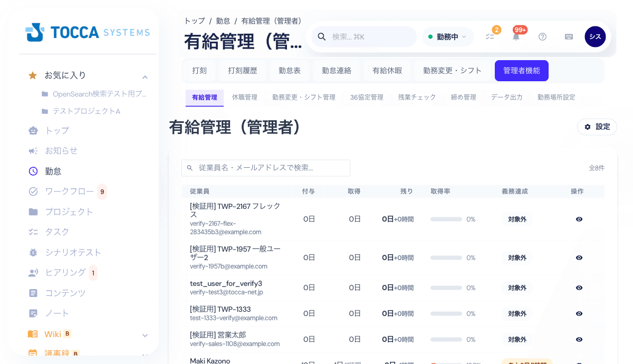Select the データ出力 sub-tab
This screenshot has width=633, height=364.
[507, 98]
